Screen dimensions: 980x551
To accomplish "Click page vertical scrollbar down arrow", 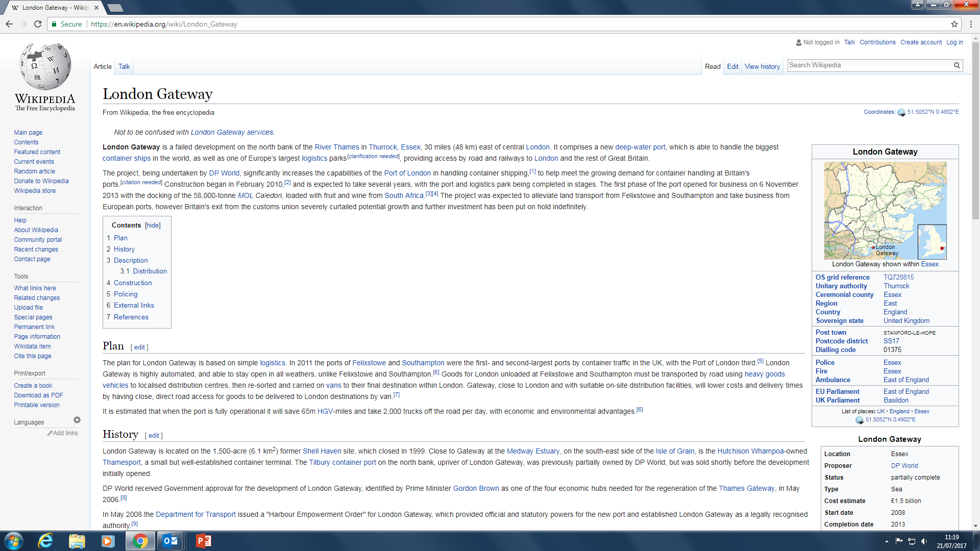I will 975,525.
